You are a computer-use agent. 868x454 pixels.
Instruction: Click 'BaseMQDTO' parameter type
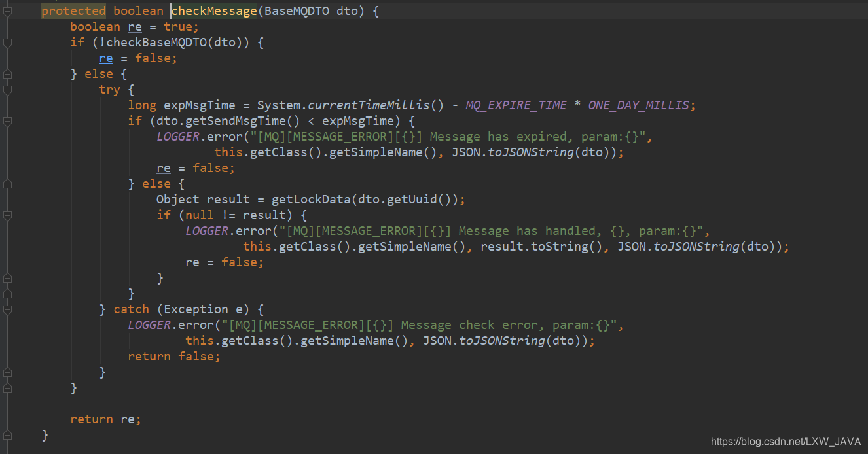297,11
